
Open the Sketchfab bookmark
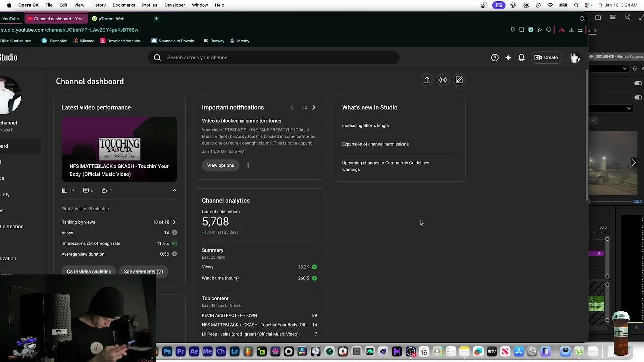click(x=54, y=41)
